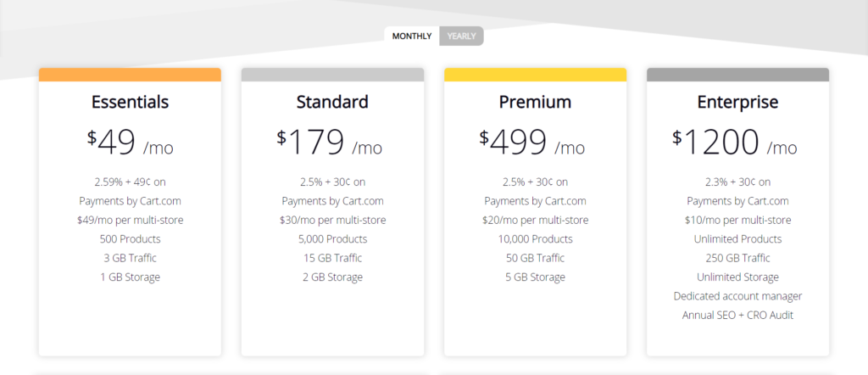Click the 15 GB Traffic feature line
This screenshot has width=868, height=375.
click(x=332, y=258)
